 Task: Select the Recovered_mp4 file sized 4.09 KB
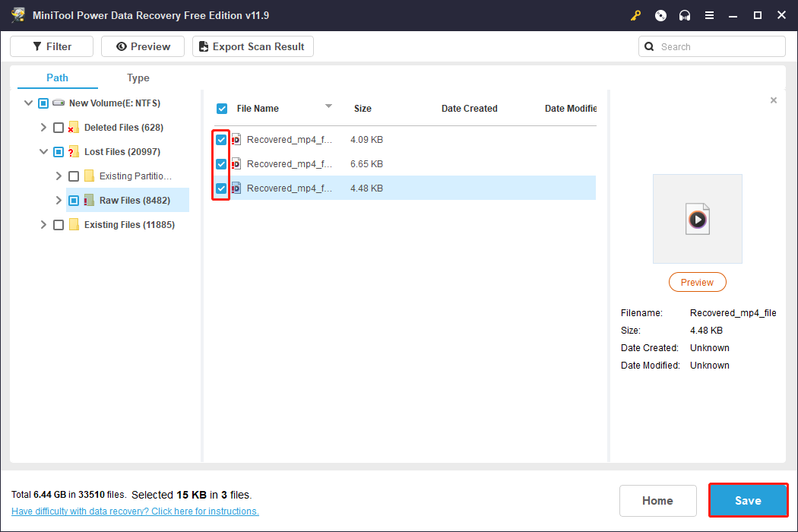click(x=404, y=140)
